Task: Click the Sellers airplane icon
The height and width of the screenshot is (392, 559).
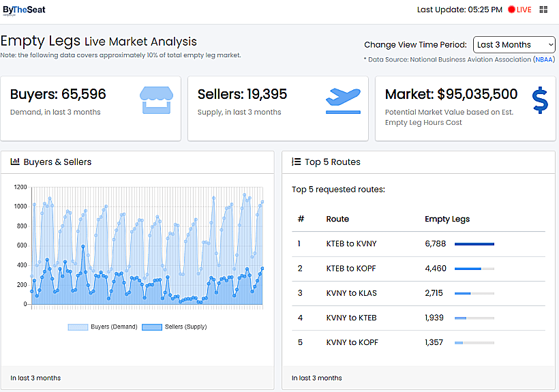Action: coord(343,100)
